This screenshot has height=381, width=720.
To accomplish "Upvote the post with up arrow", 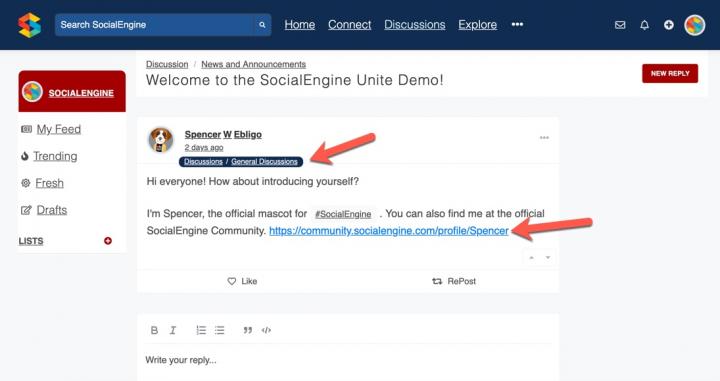I will coord(531,258).
